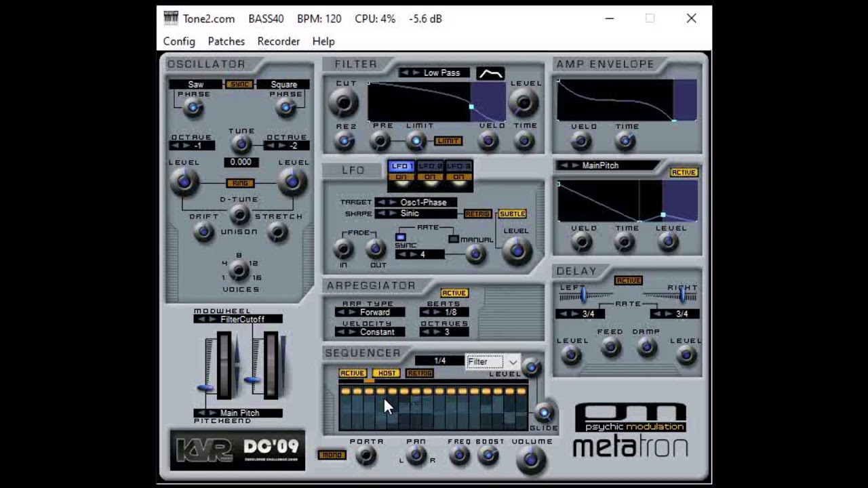Open the Help menu
868x488 pixels.
[x=323, y=41]
